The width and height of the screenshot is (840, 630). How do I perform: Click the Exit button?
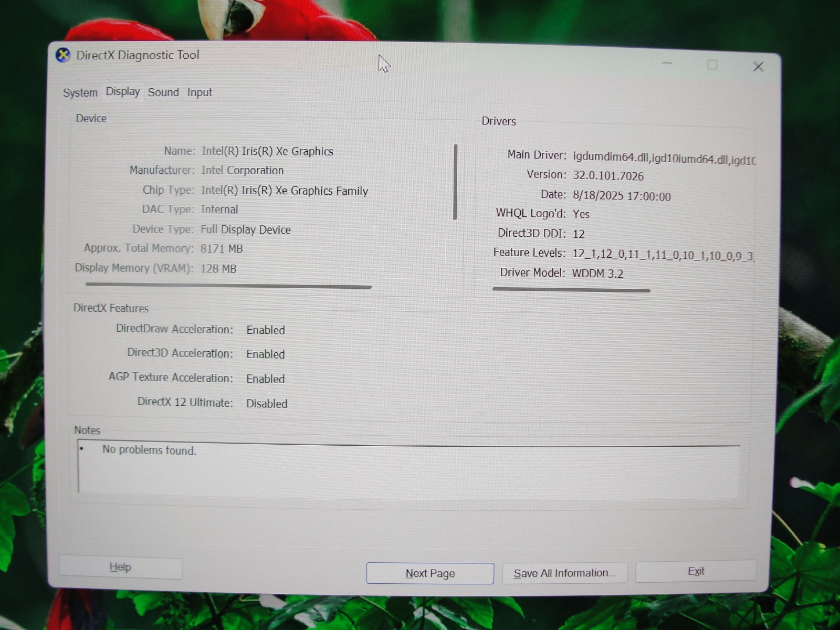point(696,571)
